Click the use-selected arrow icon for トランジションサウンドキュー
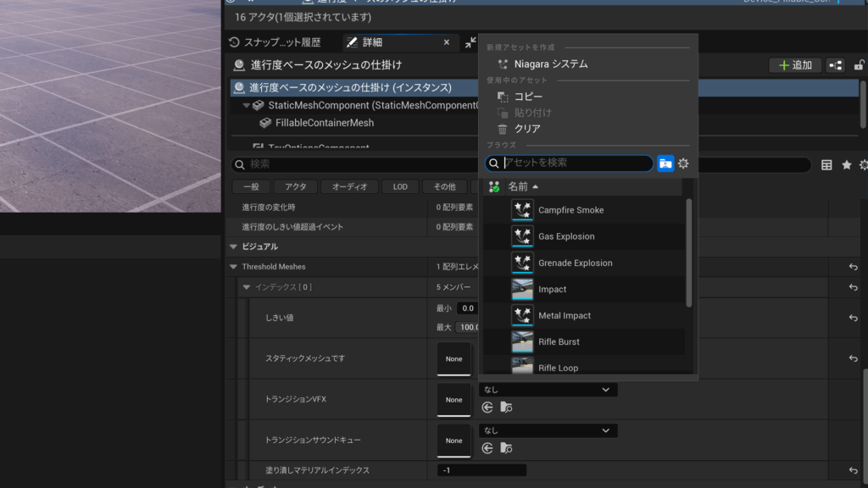Viewport: 868px width, 488px height. pyautogui.click(x=487, y=448)
